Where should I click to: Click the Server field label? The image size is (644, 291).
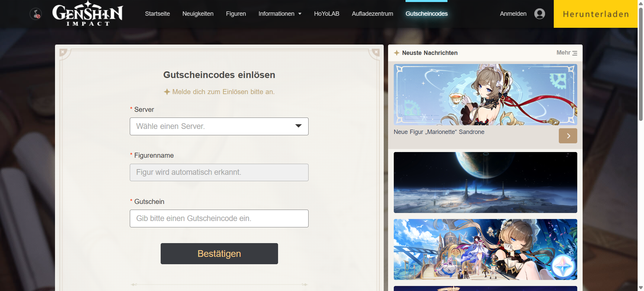(x=144, y=110)
